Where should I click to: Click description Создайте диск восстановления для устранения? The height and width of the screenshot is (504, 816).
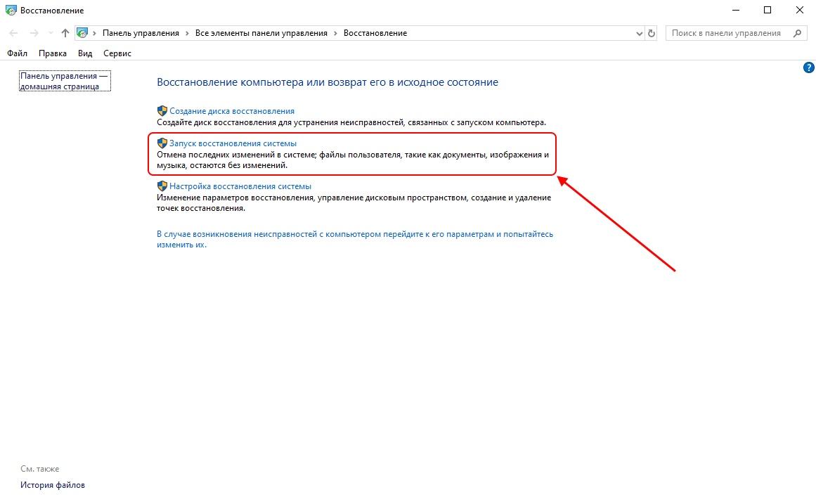351,122
